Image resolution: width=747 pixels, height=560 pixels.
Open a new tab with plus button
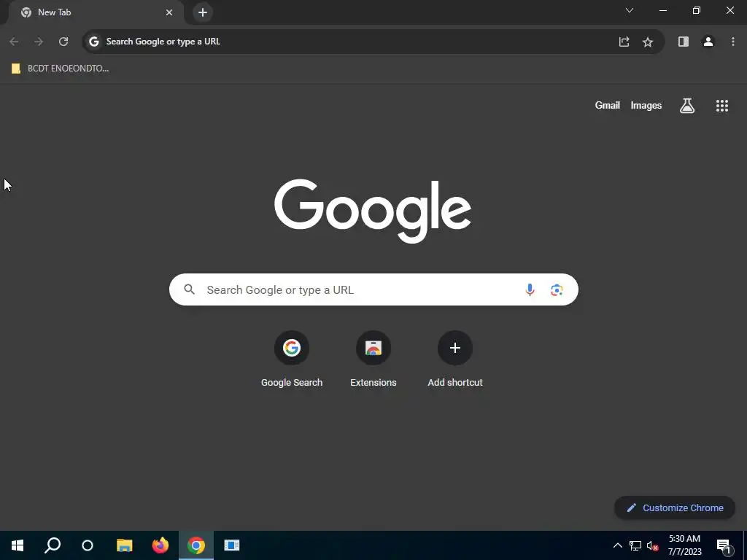tap(203, 12)
